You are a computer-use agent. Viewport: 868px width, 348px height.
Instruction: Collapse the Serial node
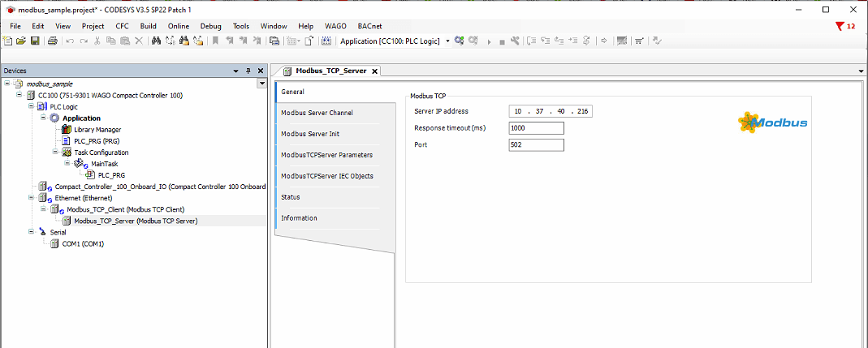coord(31,232)
